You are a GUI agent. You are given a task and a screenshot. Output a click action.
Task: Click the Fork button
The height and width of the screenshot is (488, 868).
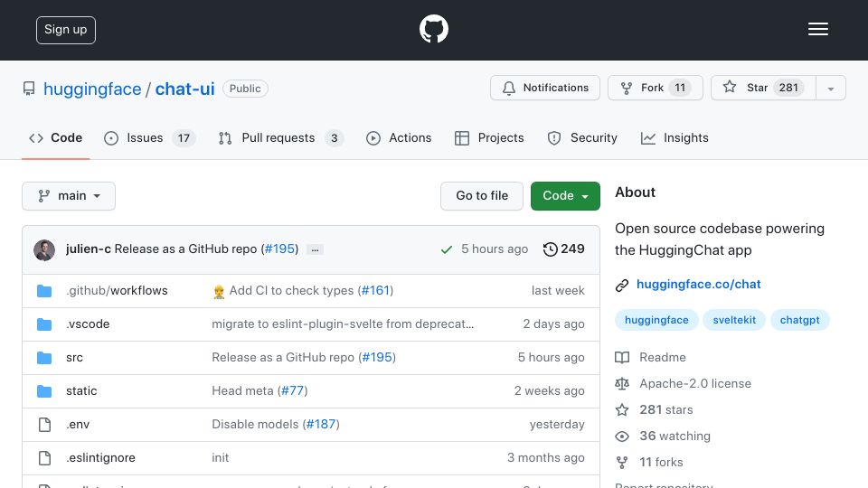(x=655, y=88)
